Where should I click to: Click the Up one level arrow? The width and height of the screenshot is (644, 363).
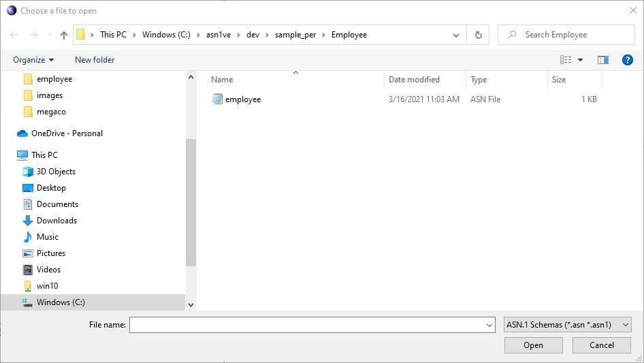click(64, 35)
